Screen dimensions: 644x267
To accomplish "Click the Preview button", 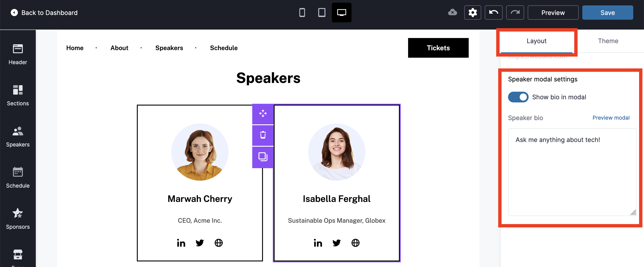I will tap(553, 13).
